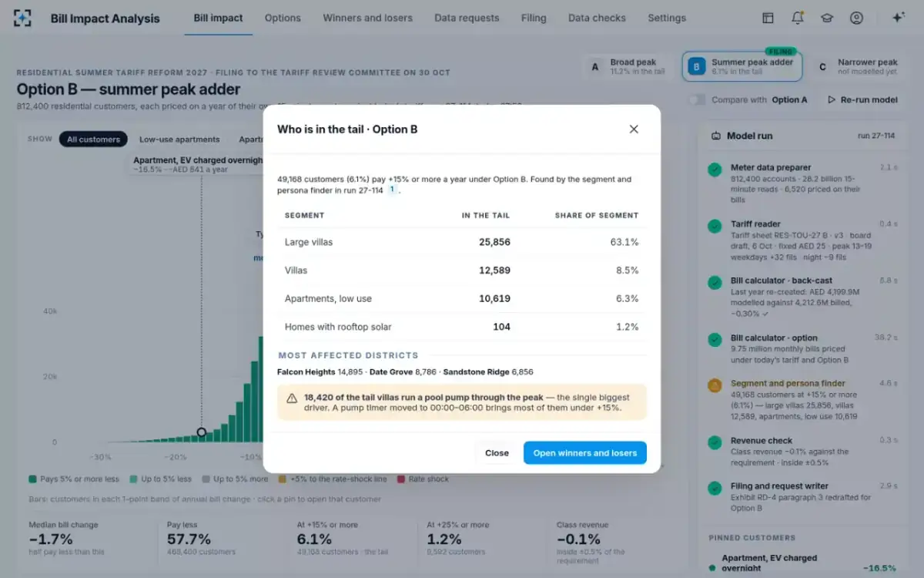Click the app logo icon
Viewport: 924px width, 578px height.
[x=23, y=18]
